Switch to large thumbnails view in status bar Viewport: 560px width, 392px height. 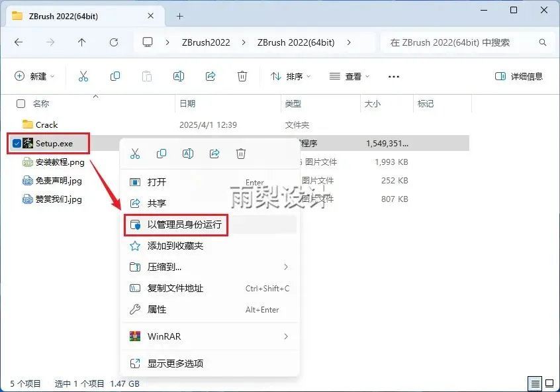tap(549, 384)
